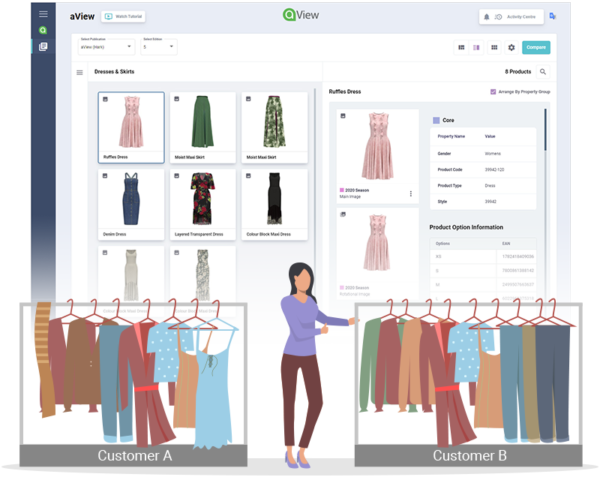This screenshot has width=600, height=477.
Task: Click the Core group color swatch
Action: click(x=436, y=120)
